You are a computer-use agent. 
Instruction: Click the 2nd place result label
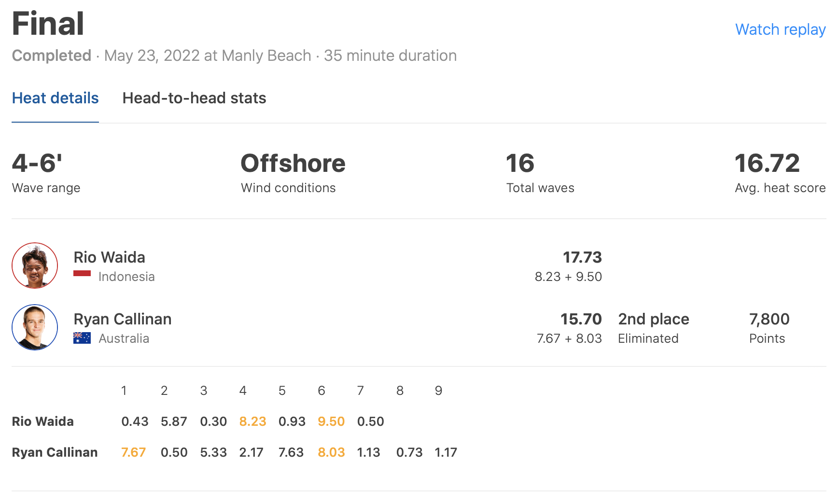point(654,319)
